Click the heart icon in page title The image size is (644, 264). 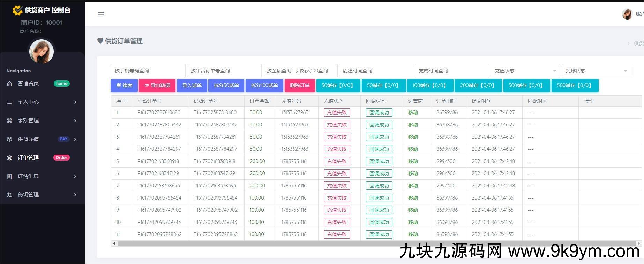pos(100,41)
